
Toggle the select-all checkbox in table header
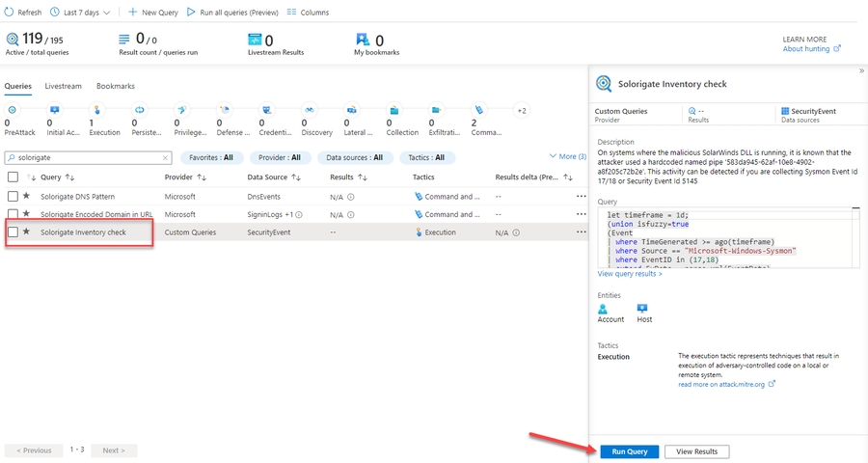13,177
